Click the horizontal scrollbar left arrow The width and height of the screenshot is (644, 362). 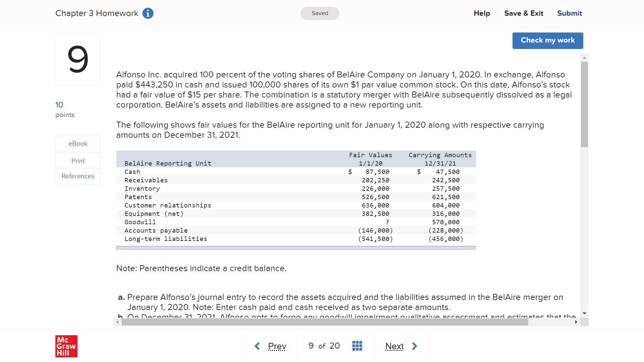[117, 322]
